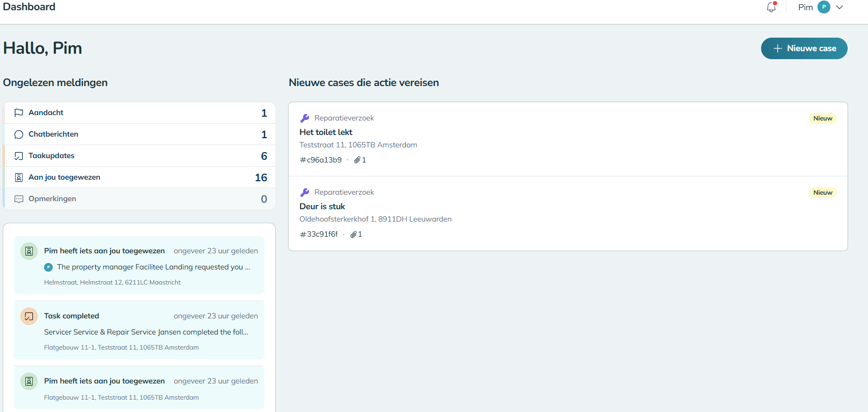This screenshot has width=868, height=412.
Task: Click the Aan jou toegewezen icon
Action: tap(19, 177)
